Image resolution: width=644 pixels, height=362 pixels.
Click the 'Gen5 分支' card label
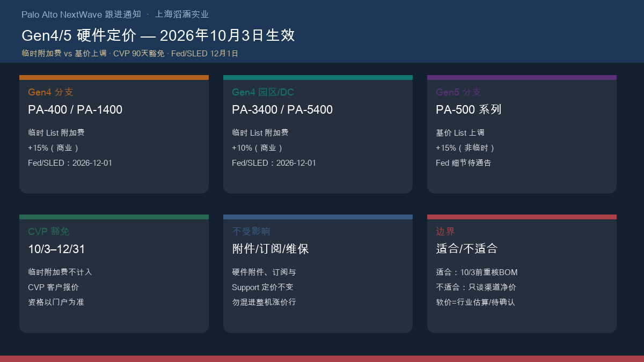point(458,92)
